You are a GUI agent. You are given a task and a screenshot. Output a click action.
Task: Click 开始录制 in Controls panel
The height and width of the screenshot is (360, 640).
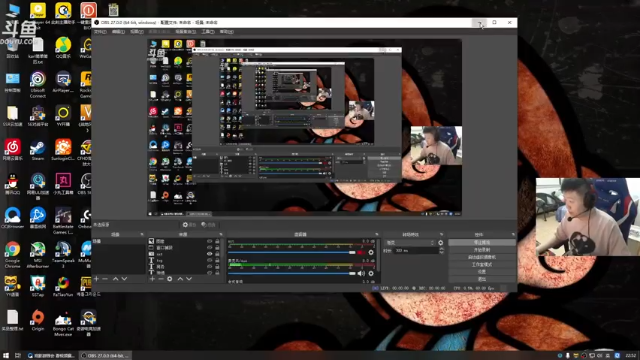482,250
